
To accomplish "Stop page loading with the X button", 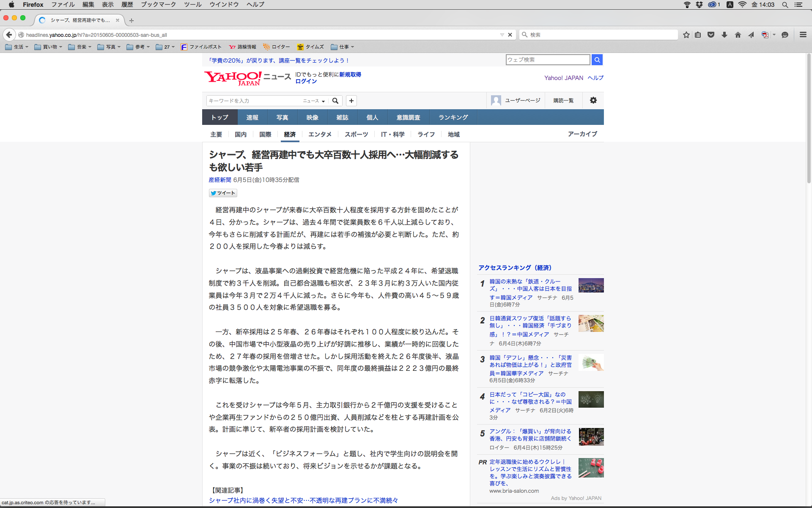I will tap(510, 35).
